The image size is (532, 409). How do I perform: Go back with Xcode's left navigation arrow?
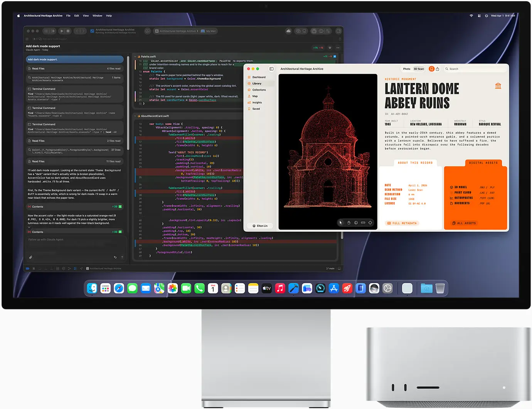(77, 31)
